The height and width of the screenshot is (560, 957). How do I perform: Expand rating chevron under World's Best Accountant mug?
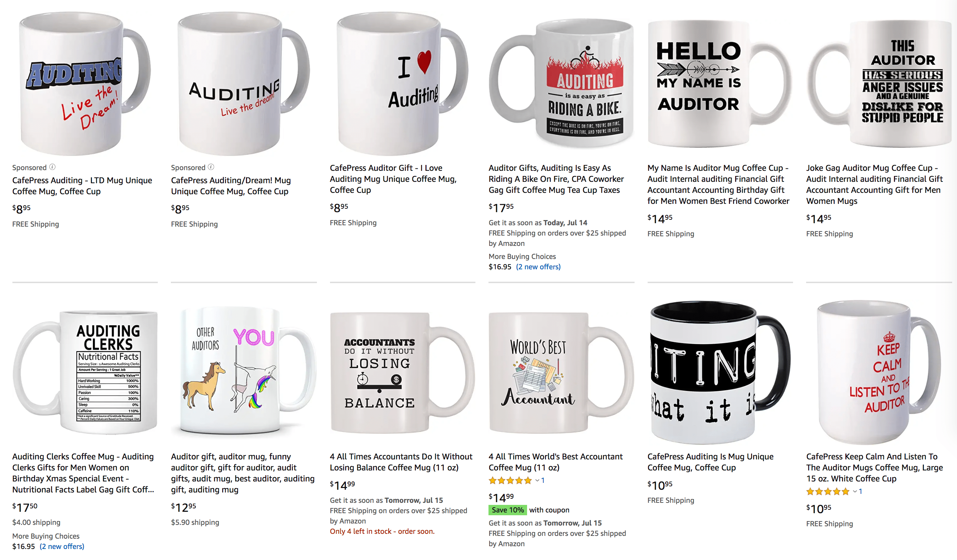pyautogui.click(x=537, y=481)
